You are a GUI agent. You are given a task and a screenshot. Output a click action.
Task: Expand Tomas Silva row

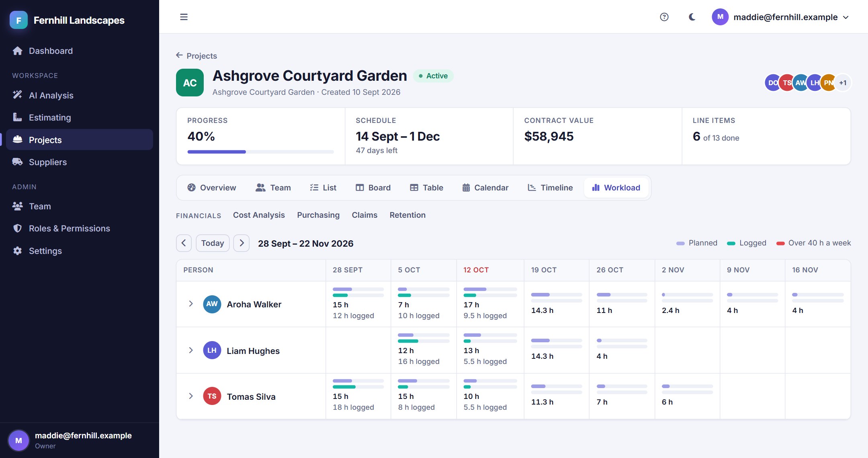pyautogui.click(x=191, y=396)
